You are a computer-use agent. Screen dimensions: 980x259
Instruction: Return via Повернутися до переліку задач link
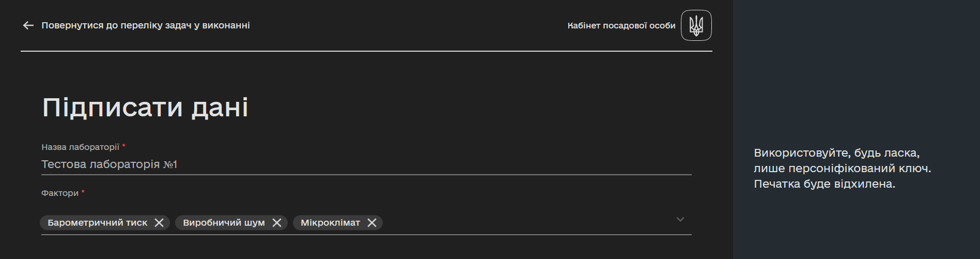[x=146, y=25]
